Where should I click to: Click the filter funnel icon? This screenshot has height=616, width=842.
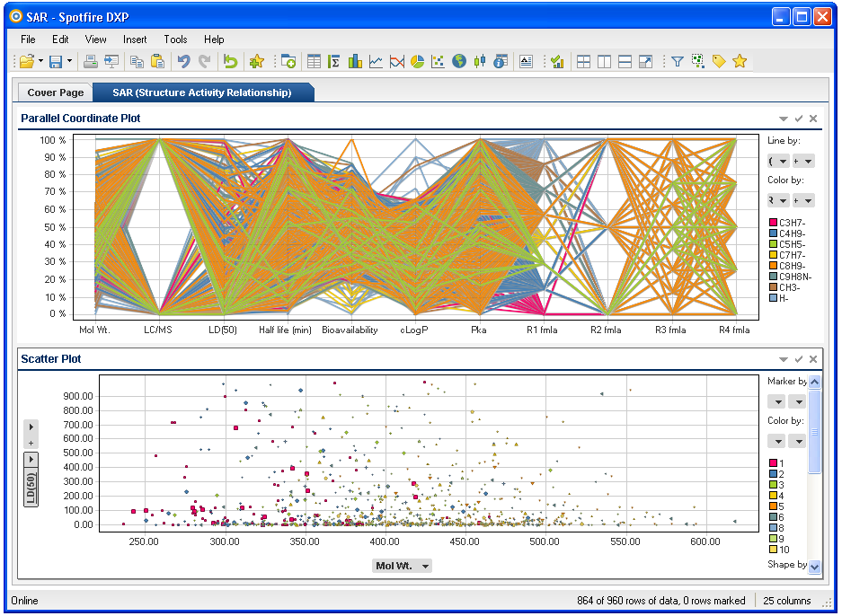point(677,62)
